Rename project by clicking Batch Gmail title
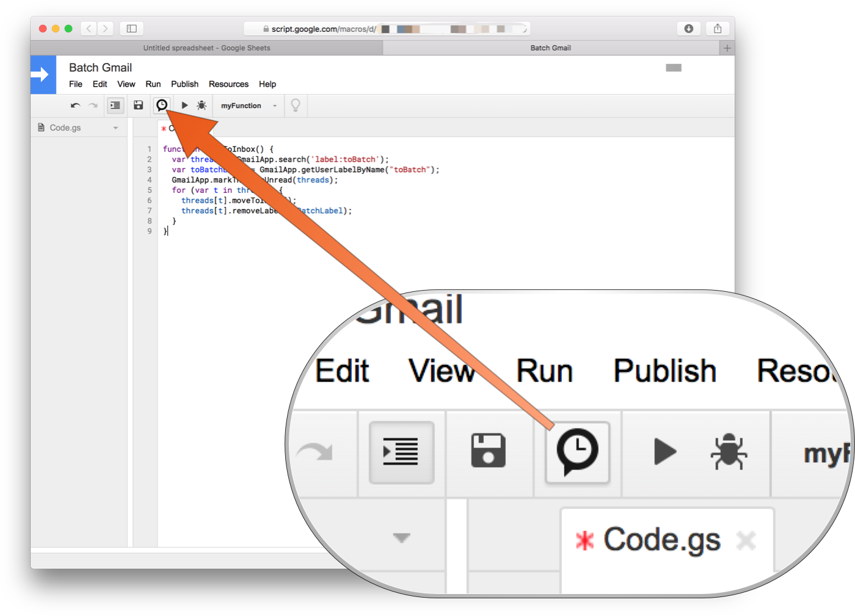This screenshot has width=855, height=616. 100,68
